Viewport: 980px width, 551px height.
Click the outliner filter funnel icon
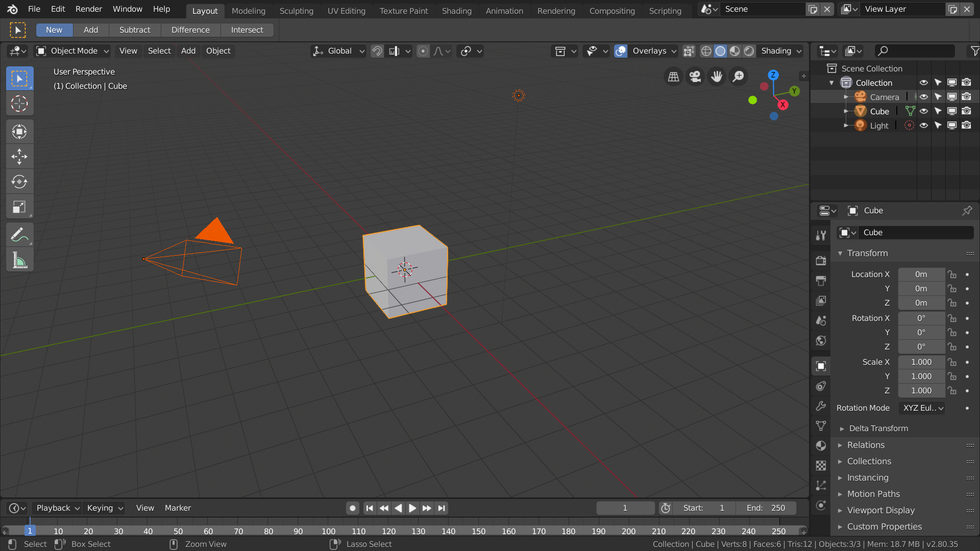(974, 51)
